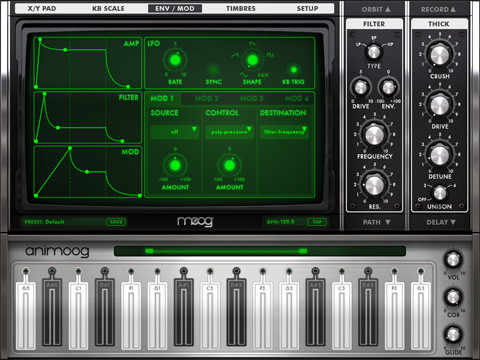Click the filter RES knob
480x360 pixels.
coord(374,185)
